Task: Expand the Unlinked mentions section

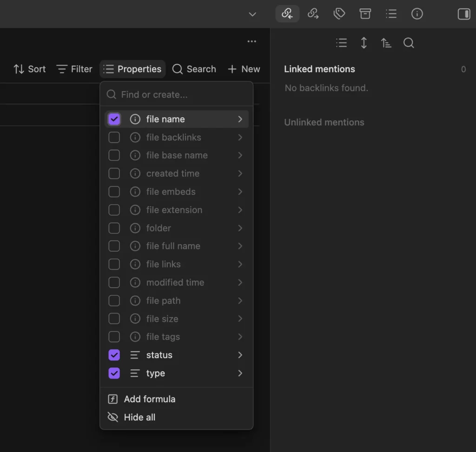Action: 324,122
